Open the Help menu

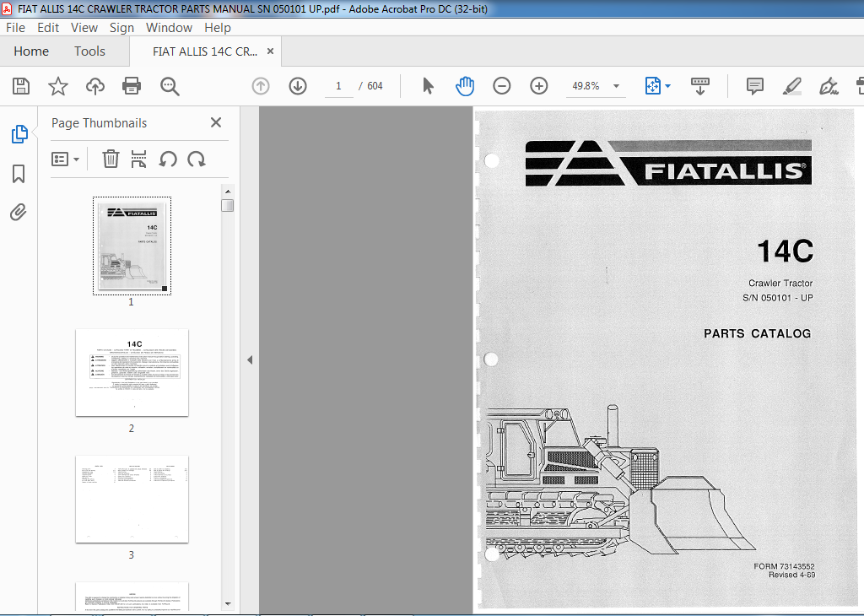(x=218, y=28)
